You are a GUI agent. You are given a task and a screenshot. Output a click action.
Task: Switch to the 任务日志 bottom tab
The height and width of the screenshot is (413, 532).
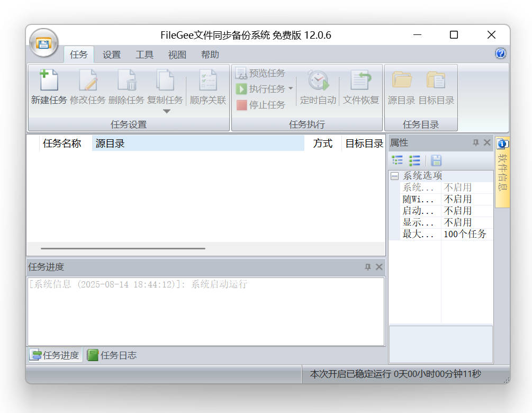click(112, 355)
